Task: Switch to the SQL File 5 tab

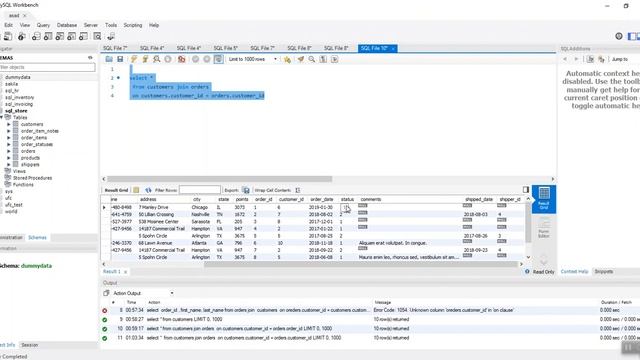Action: [225, 48]
